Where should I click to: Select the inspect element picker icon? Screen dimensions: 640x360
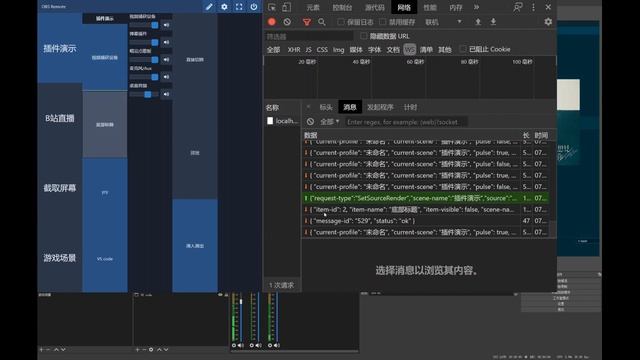[272, 7]
